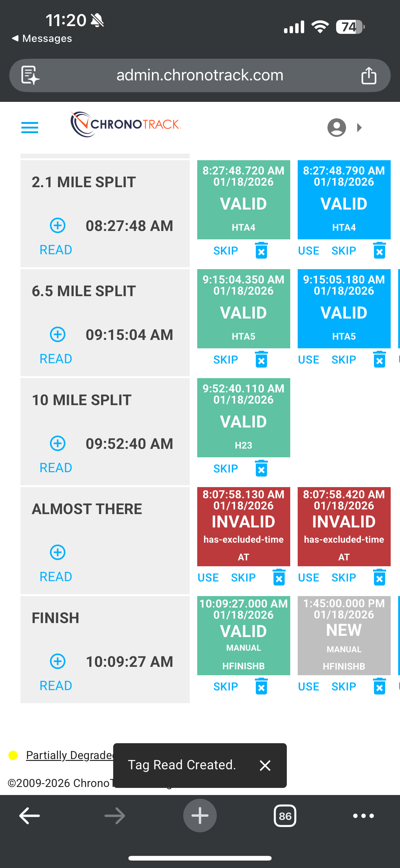Expand the arrow next to profile icon
The height and width of the screenshot is (868, 400).
(x=359, y=128)
